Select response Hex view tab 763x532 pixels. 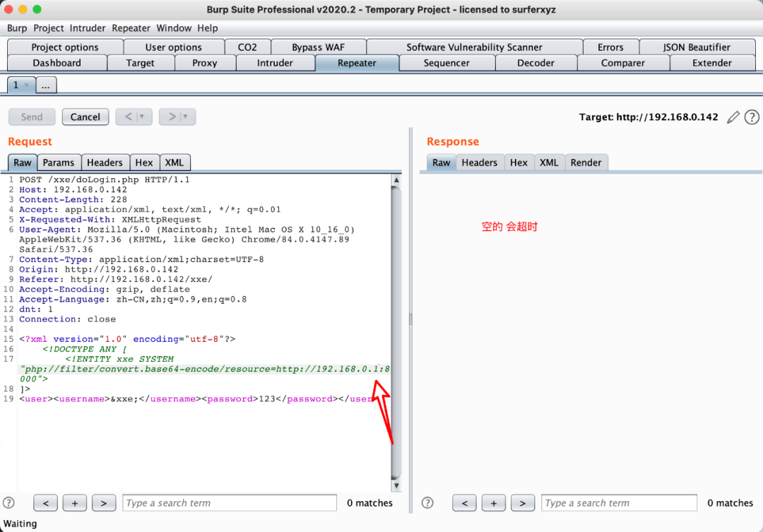[519, 162]
